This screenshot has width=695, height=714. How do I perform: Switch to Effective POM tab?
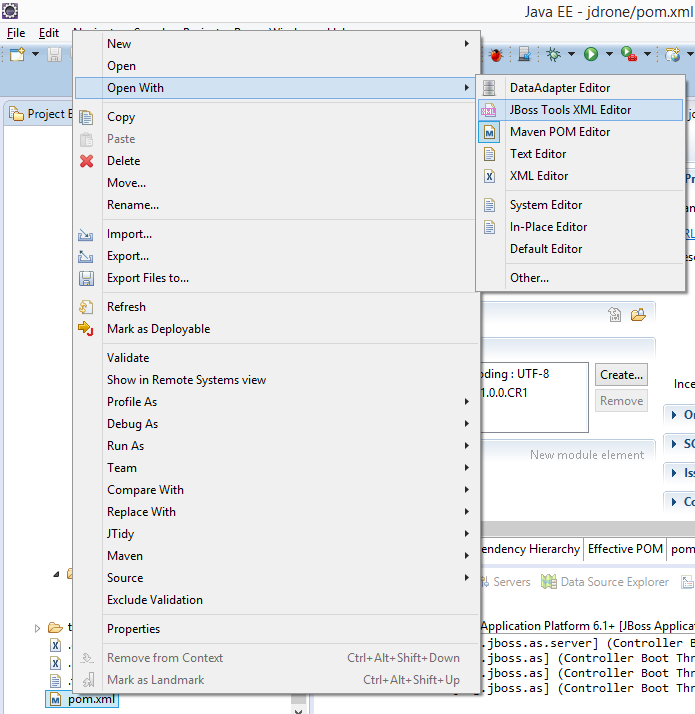(x=625, y=549)
